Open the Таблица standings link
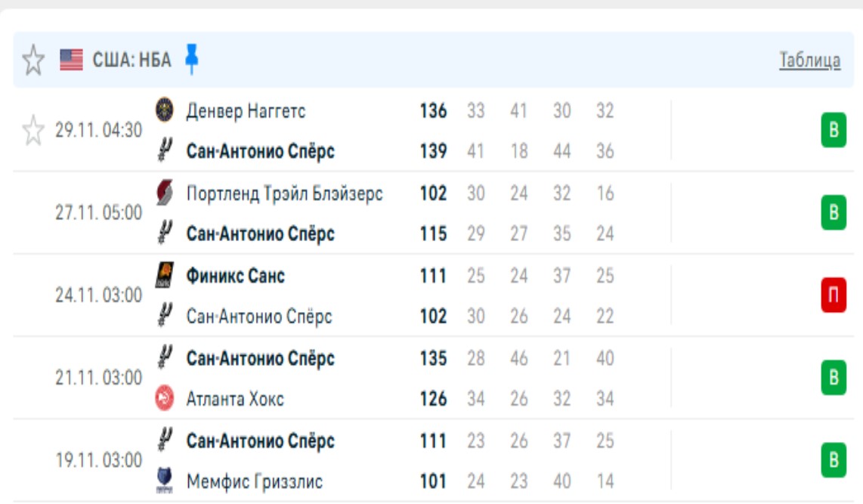 click(x=809, y=60)
